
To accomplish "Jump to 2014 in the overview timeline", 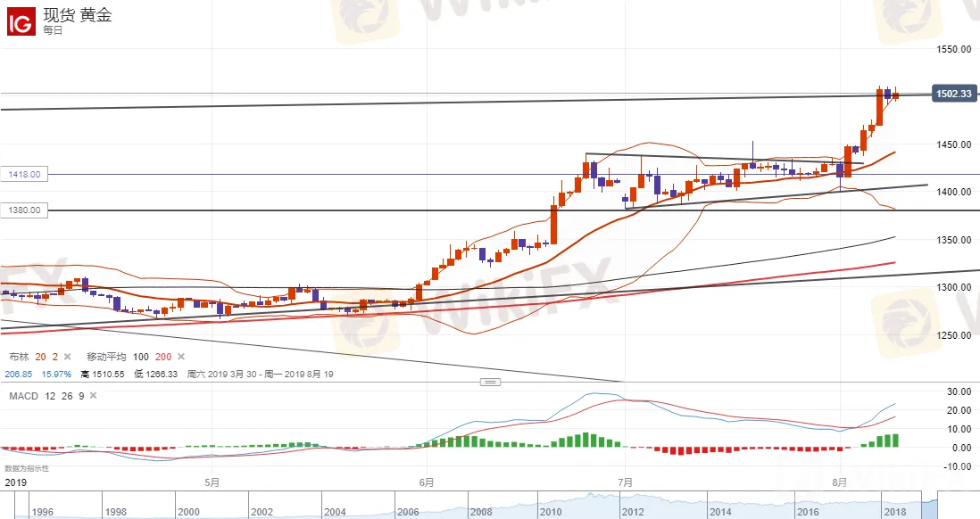I will point(720,512).
